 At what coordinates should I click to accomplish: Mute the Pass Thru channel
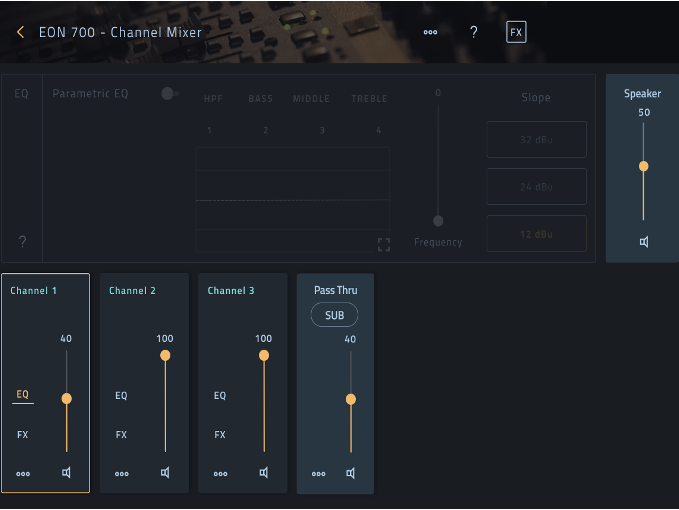point(350,473)
